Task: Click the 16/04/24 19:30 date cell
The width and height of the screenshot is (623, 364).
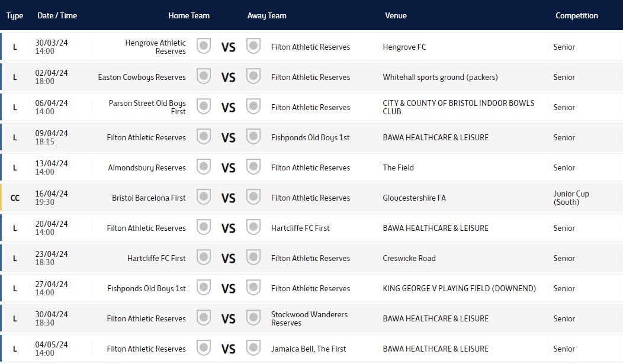Action: [52, 198]
